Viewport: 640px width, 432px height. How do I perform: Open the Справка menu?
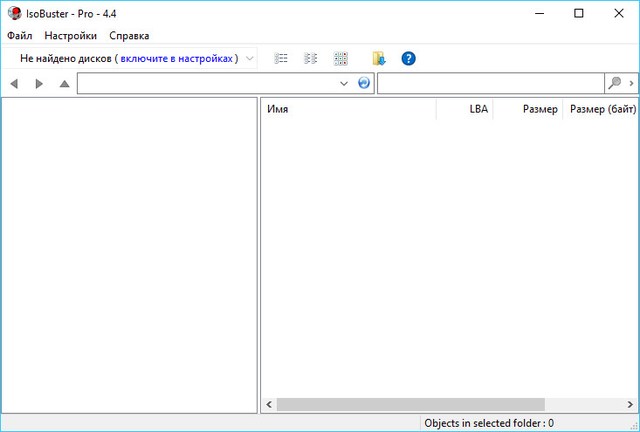[x=129, y=35]
